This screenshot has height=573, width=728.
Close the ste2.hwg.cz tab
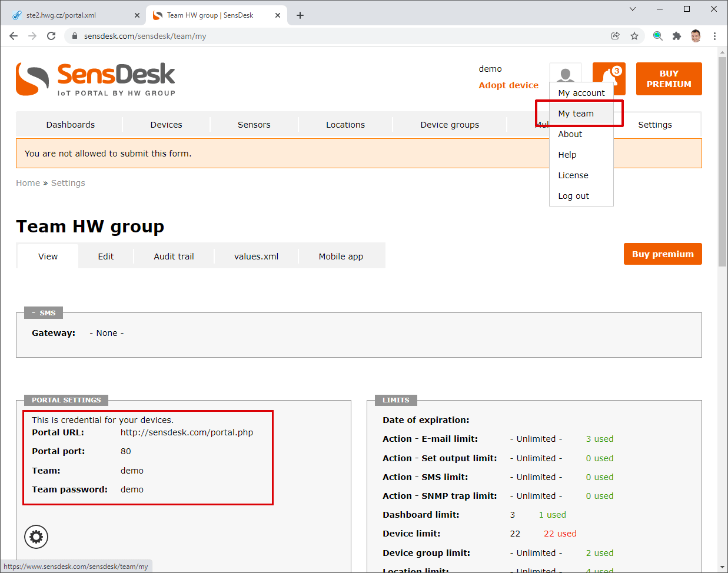[x=137, y=15]
